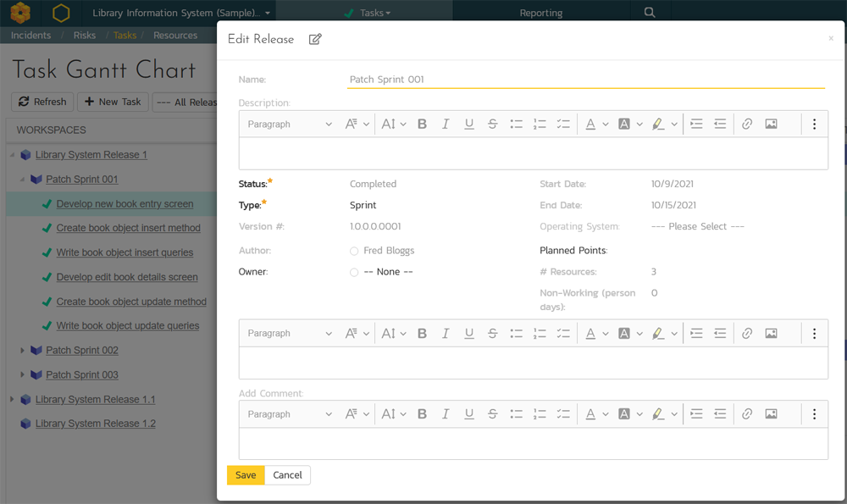This screenshot has height=504, width=847.
Task: Pick the highlight color in the Description editor
Action: click(658, 124)
